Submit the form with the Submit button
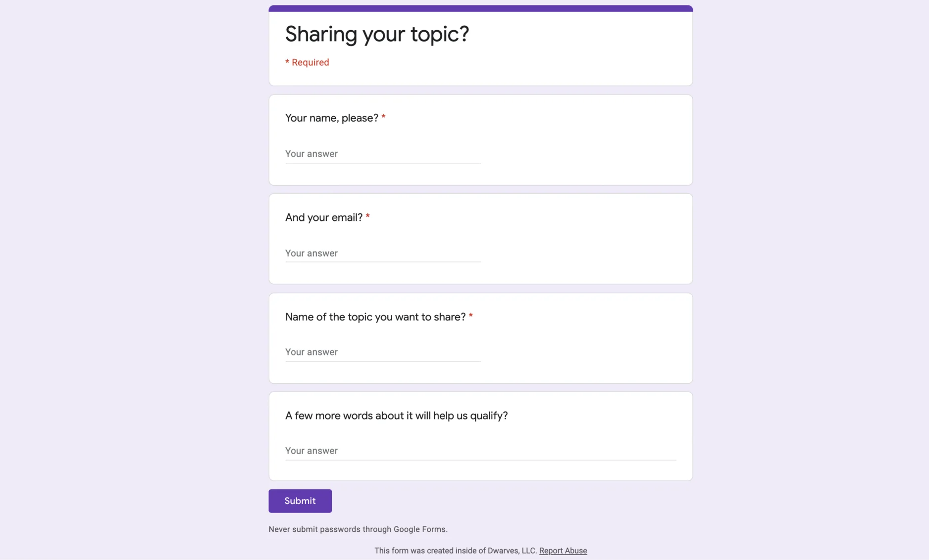The height and width of the screenshot is (560, 929). tap(300, 501)
